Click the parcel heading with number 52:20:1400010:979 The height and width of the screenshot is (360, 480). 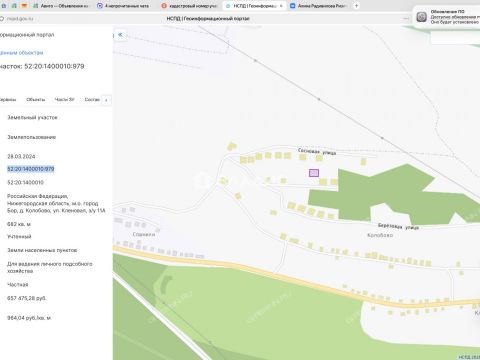[x=42, y=66]
